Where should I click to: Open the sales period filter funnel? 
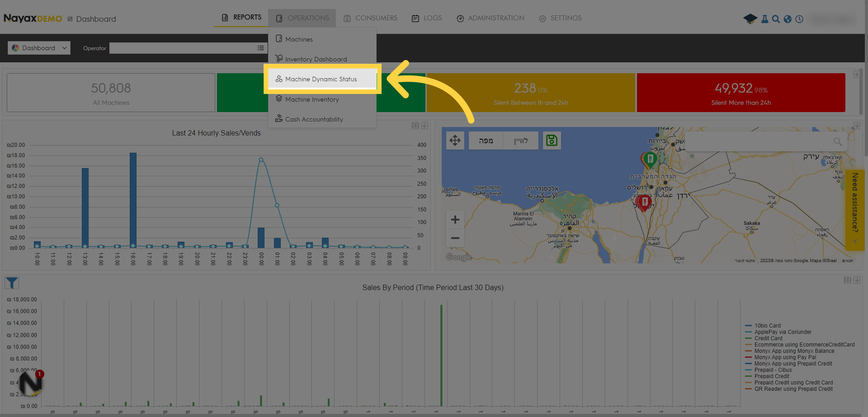(12, 283)
